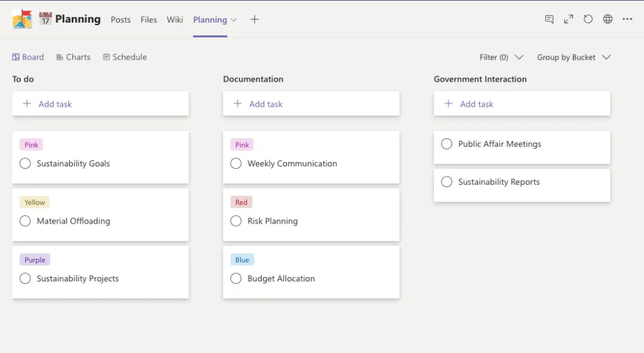Open the Risk Planning task title
The height and width of the screenshot is (353, 644).
[x=272, y=221]
